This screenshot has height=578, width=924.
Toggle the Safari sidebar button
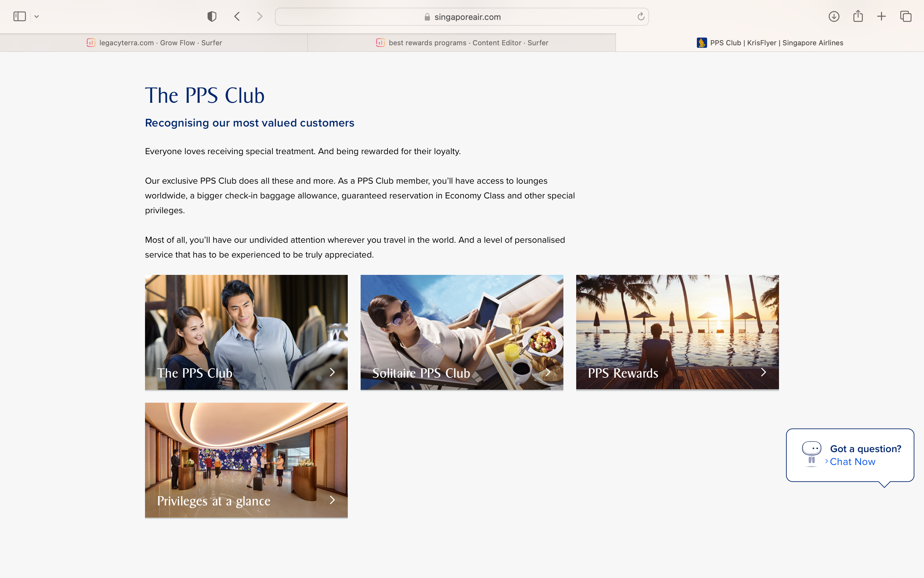click(20, 16)
